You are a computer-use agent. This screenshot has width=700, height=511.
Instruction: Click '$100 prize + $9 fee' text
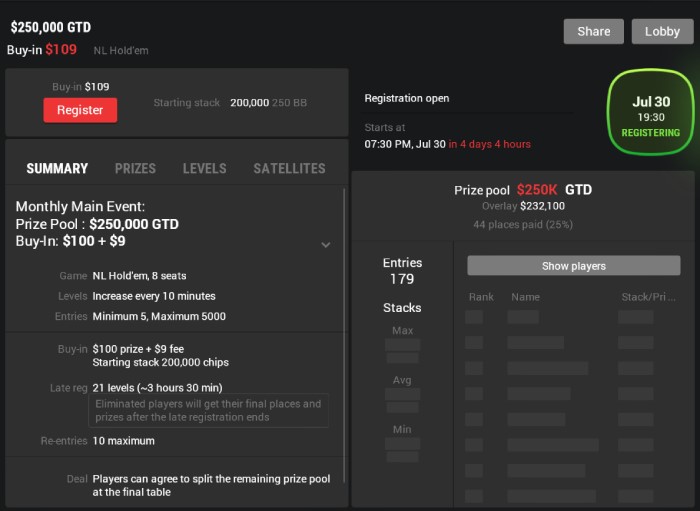click(138, 349)
